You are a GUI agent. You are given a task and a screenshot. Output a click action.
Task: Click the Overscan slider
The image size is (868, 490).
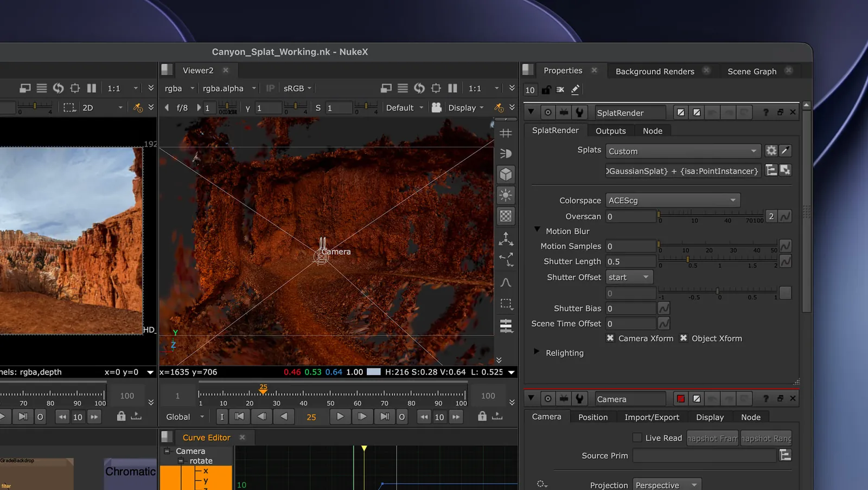[x=711, y=216]
